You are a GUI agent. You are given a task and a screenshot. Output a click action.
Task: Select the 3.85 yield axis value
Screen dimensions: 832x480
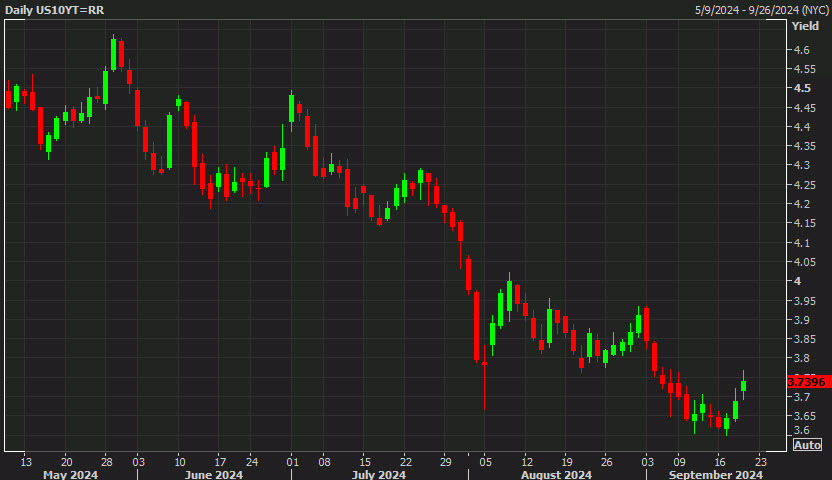pos(804,338)
